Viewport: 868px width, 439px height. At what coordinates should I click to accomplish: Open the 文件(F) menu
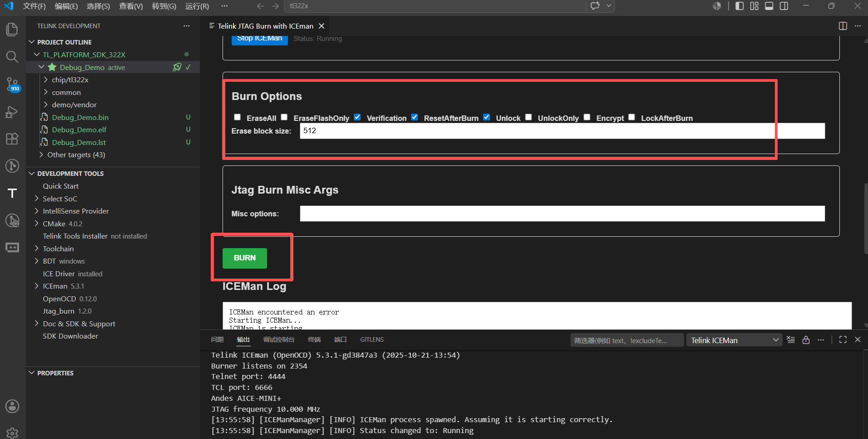tap(34, 6)
